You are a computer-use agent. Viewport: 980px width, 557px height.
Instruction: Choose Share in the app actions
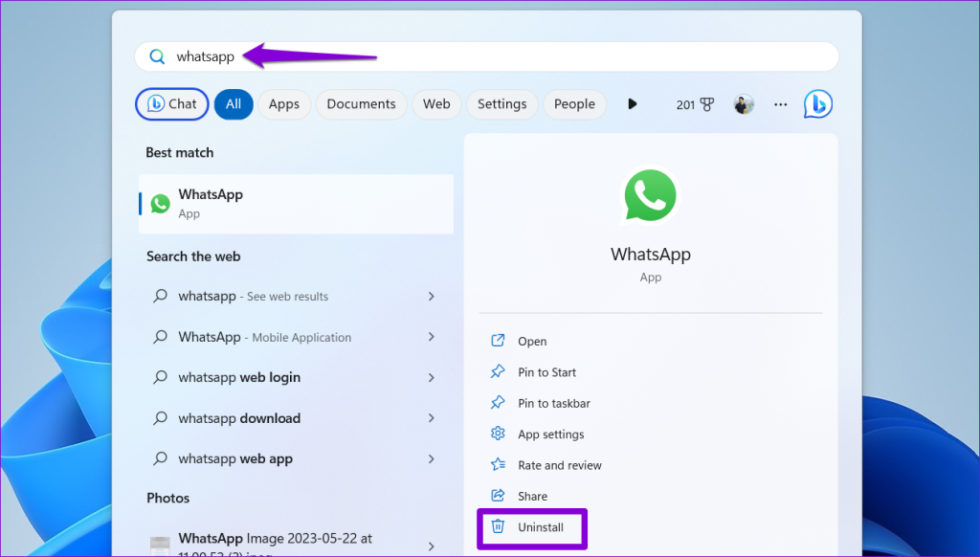(532, 497)
